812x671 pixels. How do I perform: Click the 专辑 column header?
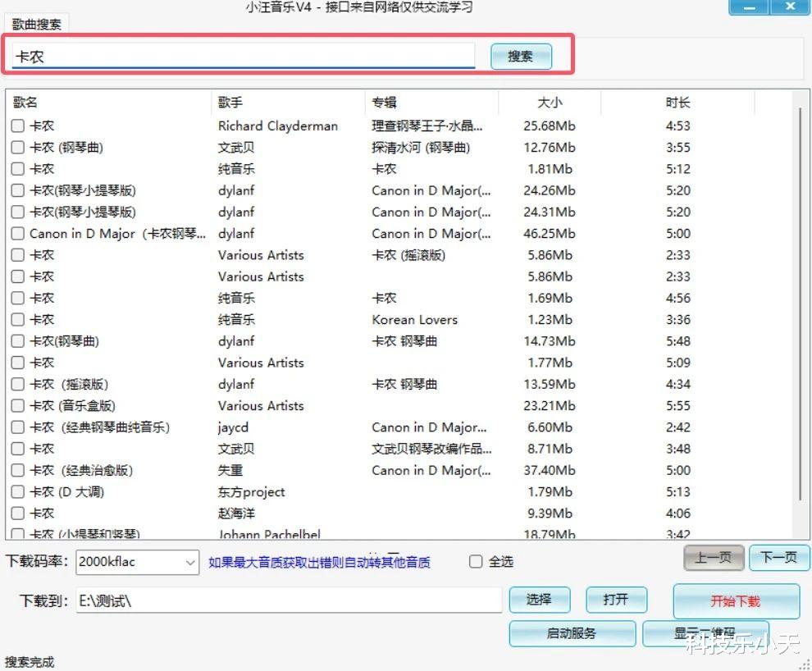click(x=432, y=102)
